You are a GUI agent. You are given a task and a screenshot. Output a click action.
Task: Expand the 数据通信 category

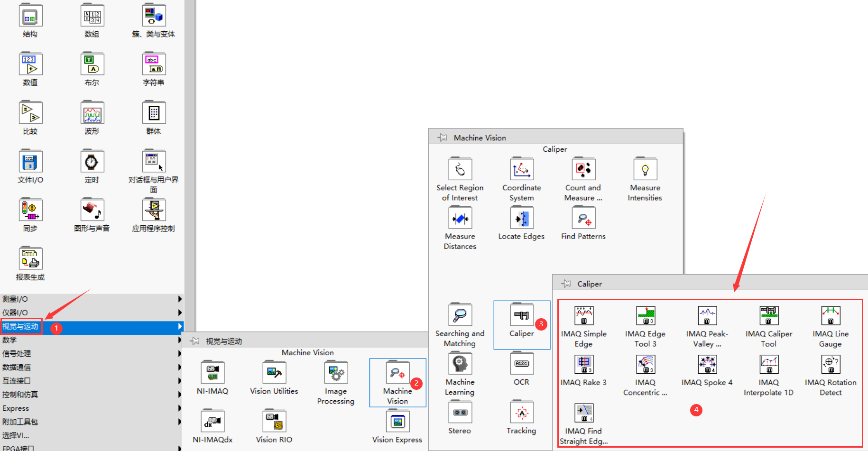click(x=92, y=367)
